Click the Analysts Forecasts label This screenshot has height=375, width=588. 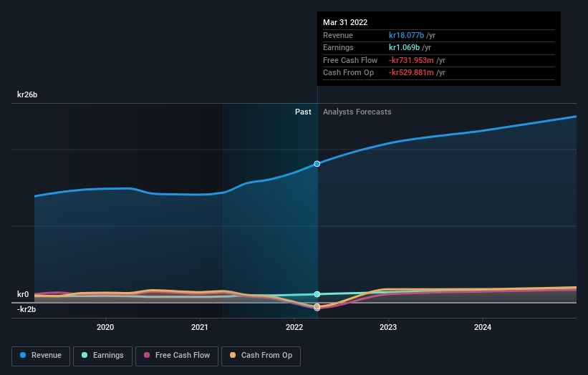click(357, 112)
